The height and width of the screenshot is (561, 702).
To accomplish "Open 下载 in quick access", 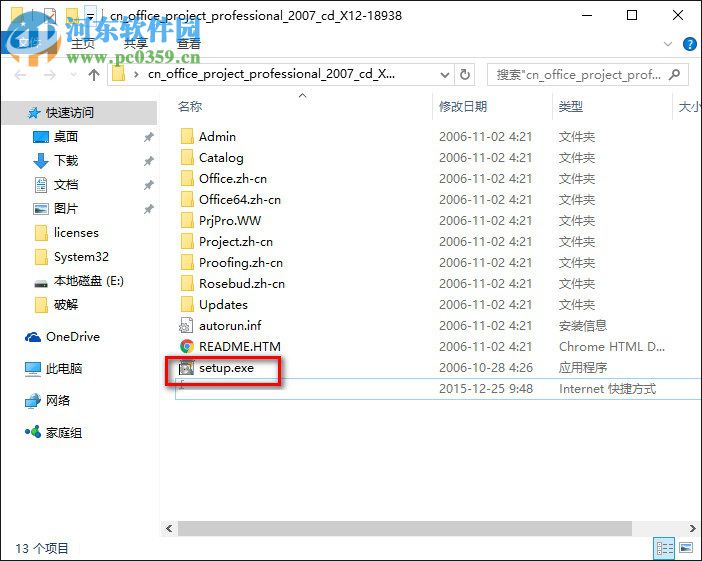I will (x=65, y=160).
